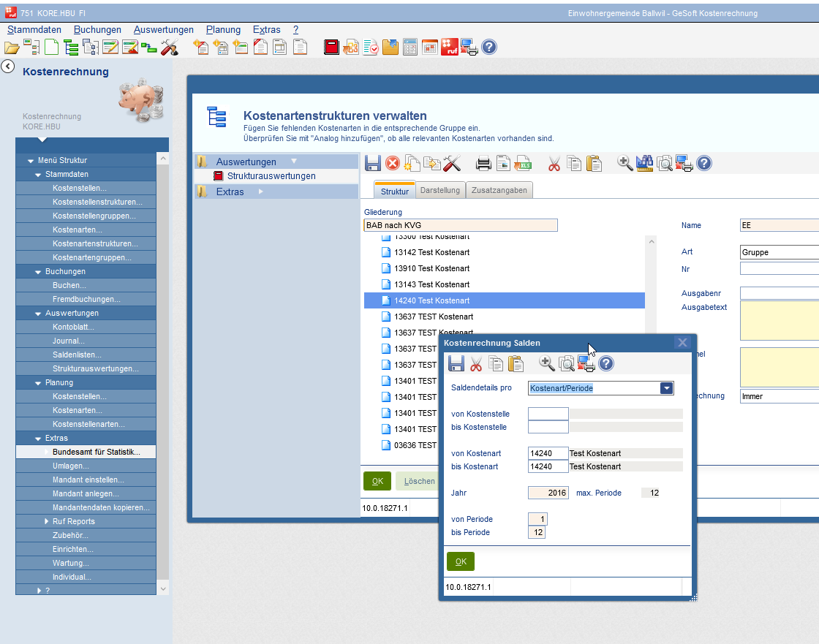819x644 pixels.
Task: Switch to the Zusatzangaben tab
Action: pos(499,190)
